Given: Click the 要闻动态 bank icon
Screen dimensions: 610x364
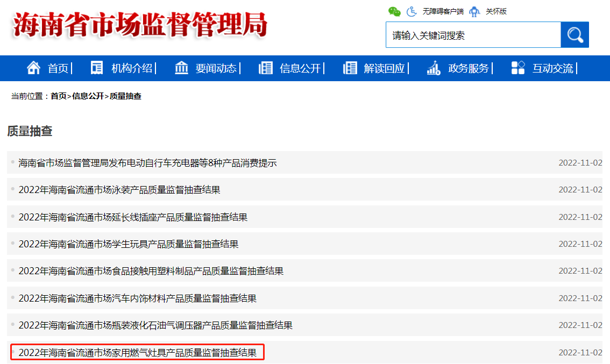Looking at the screenshot, I should coord(181,68).
